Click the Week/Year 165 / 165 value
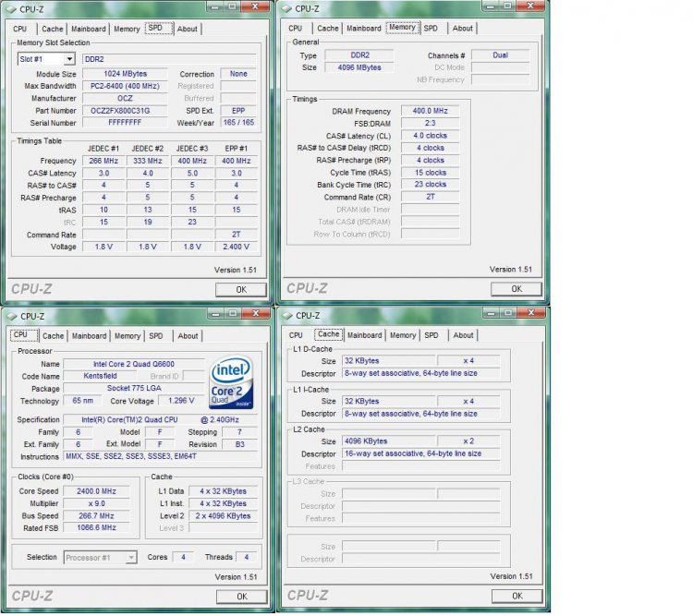693x616 pixels. tap(238, 123)
